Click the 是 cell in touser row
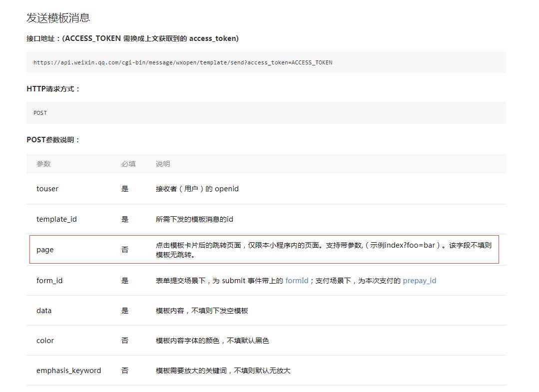This screenshot has width=539, height=392. pos(125,189)
